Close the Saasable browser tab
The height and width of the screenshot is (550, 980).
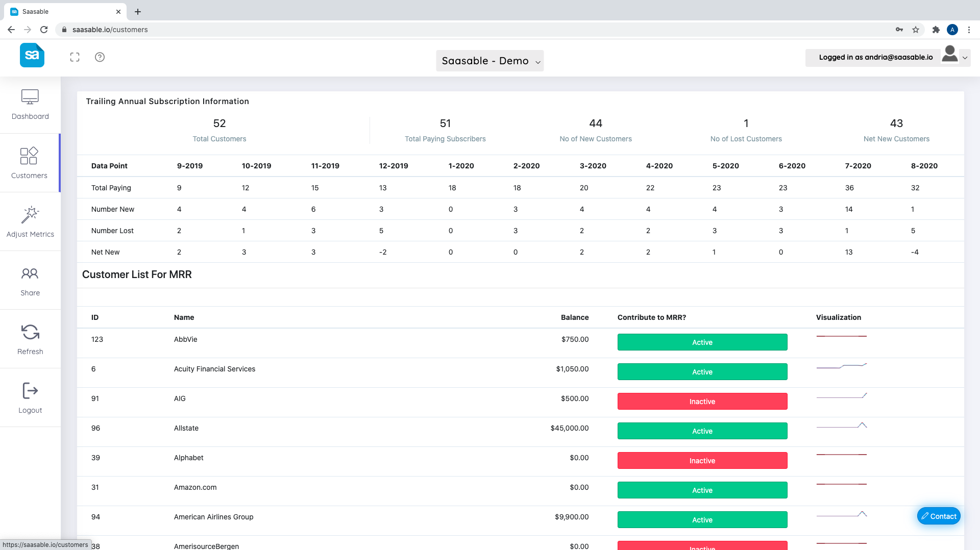pyautogui.click(x=118, y=12)
